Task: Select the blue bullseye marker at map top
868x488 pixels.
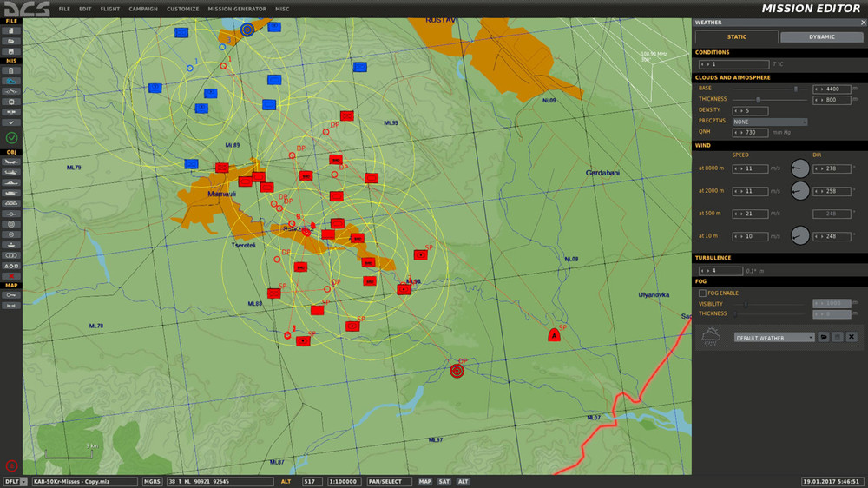Action: pos(247,30)
